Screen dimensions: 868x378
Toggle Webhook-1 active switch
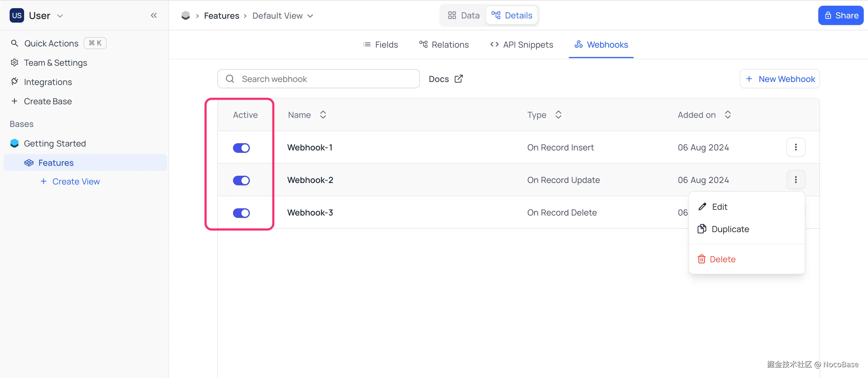tap(241, 148)
